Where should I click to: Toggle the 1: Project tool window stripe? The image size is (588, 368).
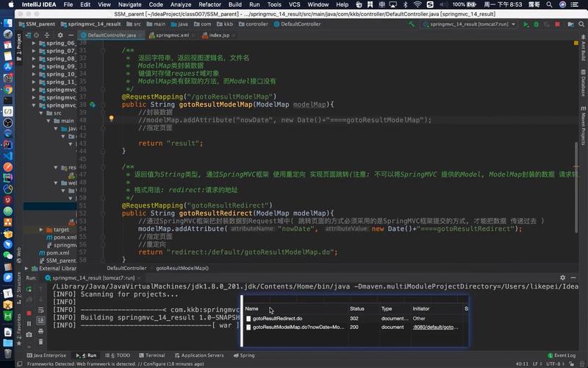click(x=19, y=48)
